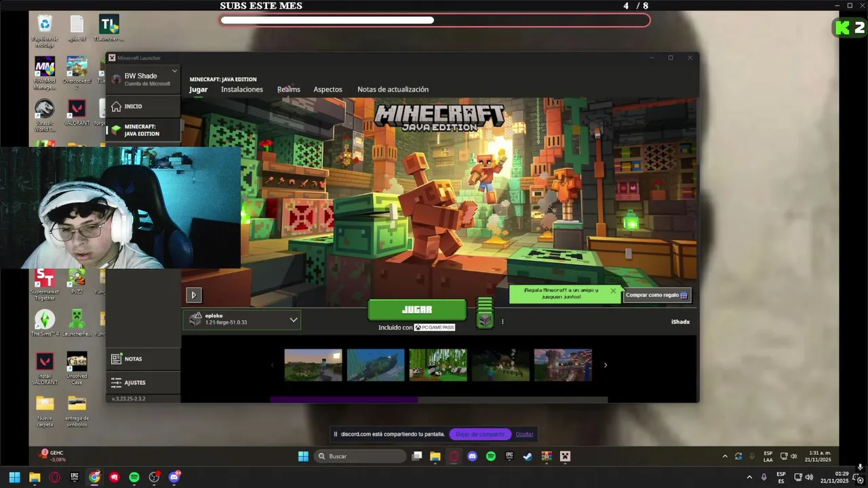Open ESP LAA language switcher
868x488 pixels.
768,456
